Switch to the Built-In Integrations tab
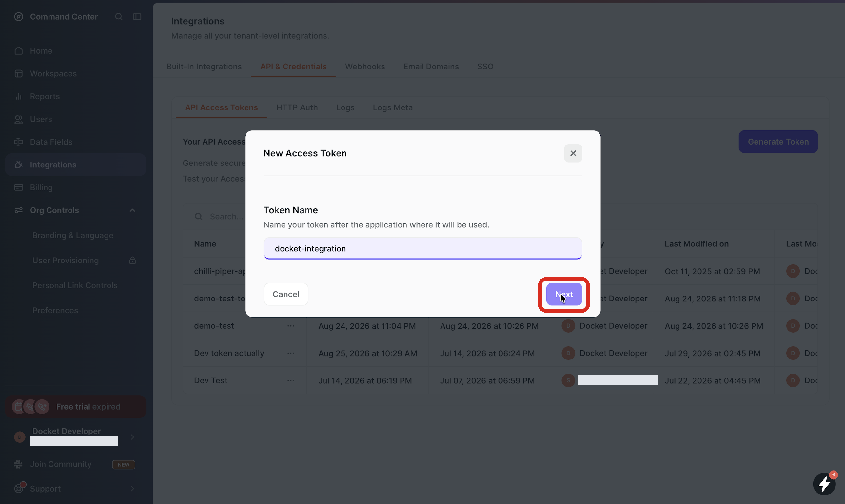 tap(204, 67)
